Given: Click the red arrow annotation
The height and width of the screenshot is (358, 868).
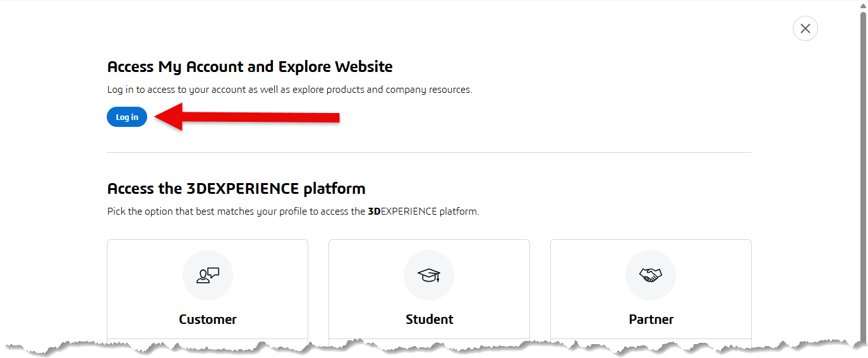Looking at the screenshot, I should pos(247,117).
